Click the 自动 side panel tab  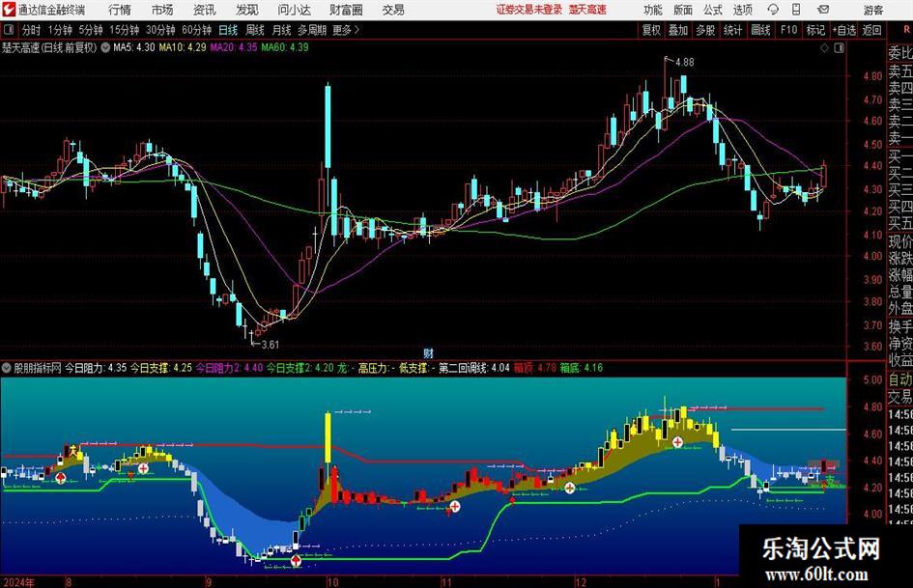coord(900,379)
